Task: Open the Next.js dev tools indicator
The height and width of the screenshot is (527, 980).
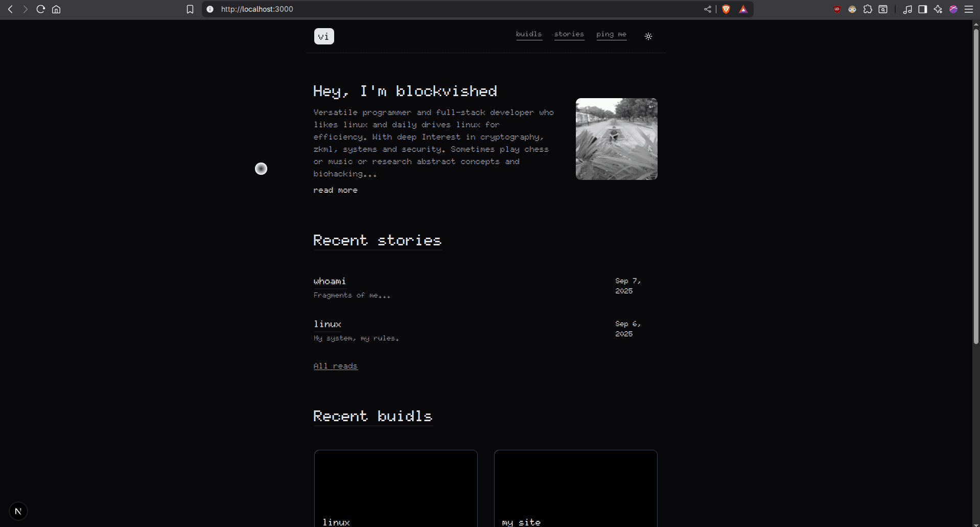Action: pos(18,511)
